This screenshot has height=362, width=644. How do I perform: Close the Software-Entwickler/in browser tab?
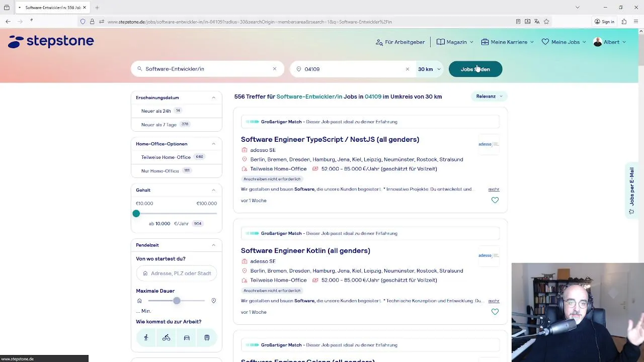click(85, 8)
